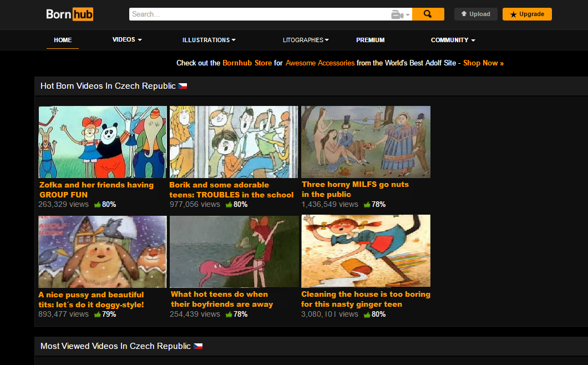Click the Hot Born Videos In Czech Republic heading
The width and height of the screenshot is (588, 365).
pos(108,86)
